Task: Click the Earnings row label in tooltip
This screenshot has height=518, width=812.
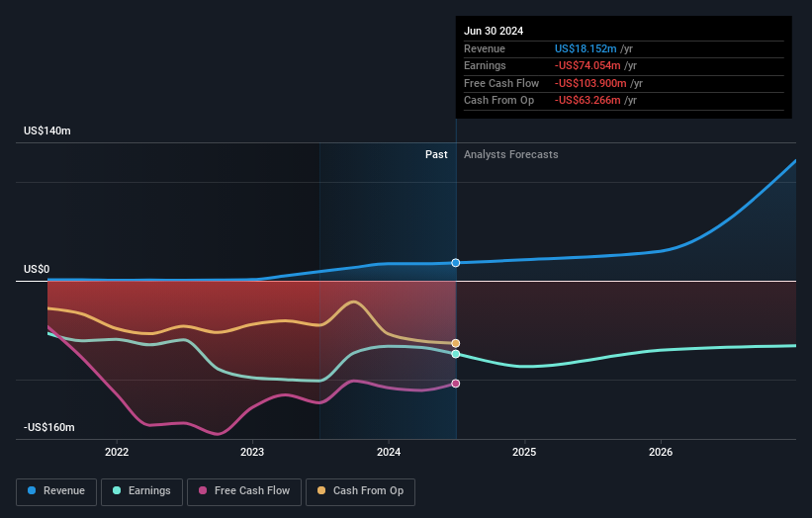Action: (x=485, y=65)
